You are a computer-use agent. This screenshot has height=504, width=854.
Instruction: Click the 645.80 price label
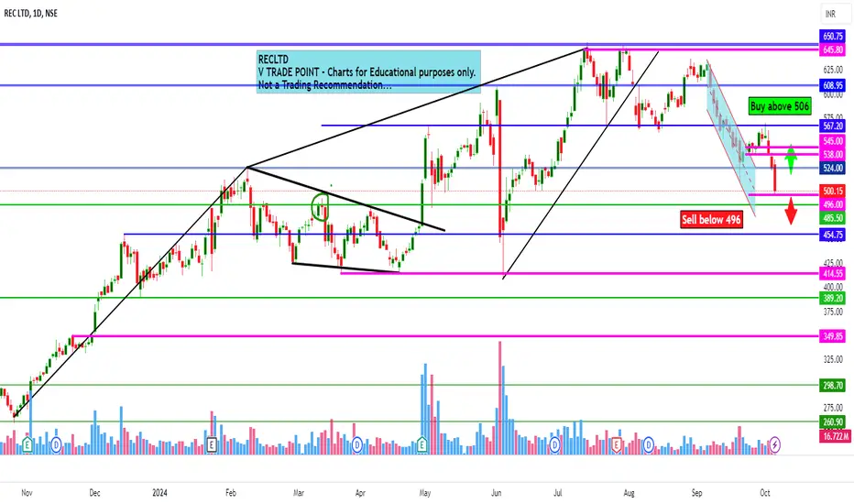[833, 49]
